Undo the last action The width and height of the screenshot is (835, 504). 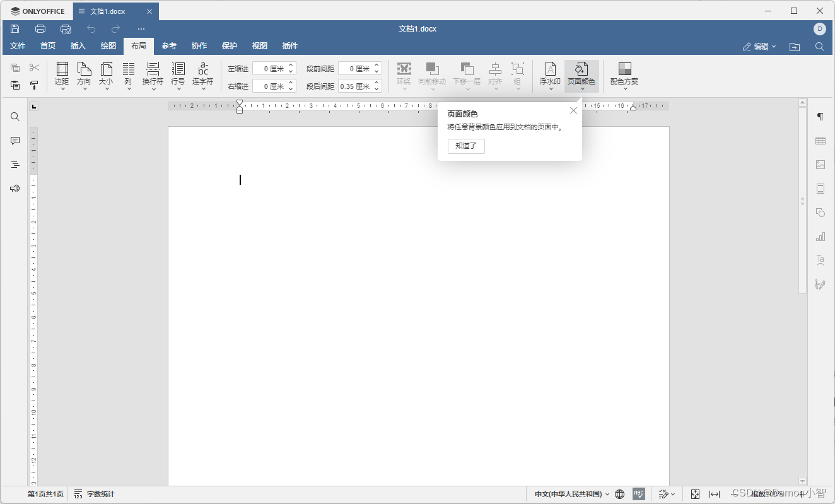pos(91,29)
